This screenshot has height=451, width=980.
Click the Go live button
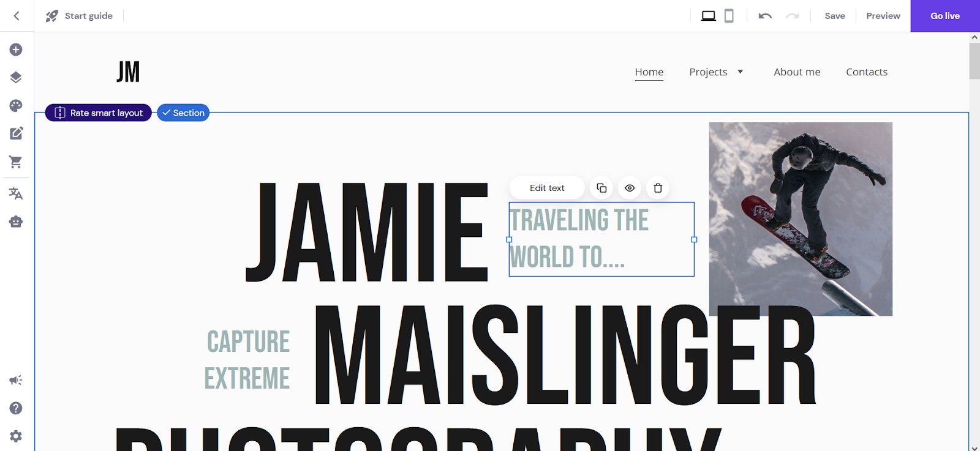(x=945, y=16)
